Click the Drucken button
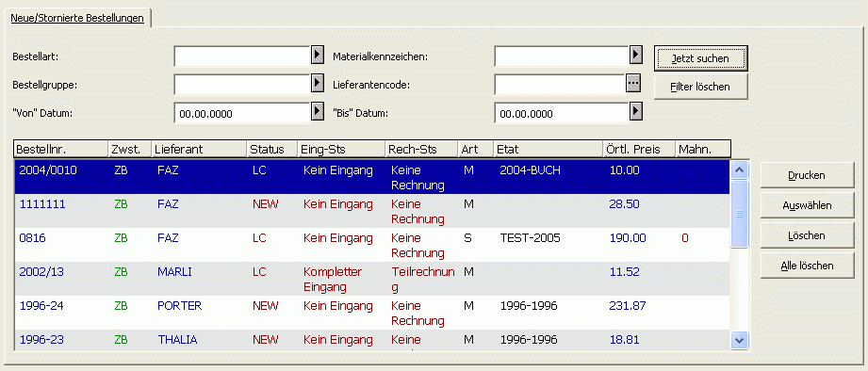The image size is (868, 371). [x=807, y=175]
